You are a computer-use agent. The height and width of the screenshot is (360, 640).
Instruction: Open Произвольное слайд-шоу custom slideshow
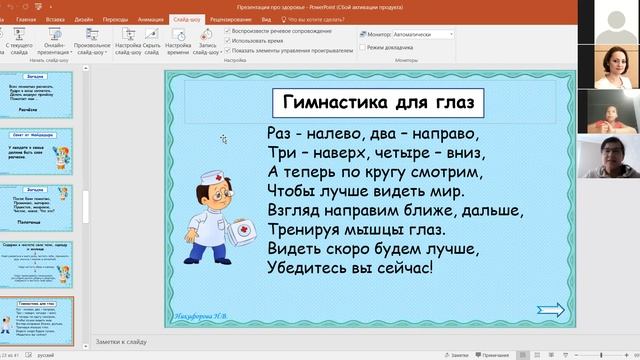tap(92, 41)
